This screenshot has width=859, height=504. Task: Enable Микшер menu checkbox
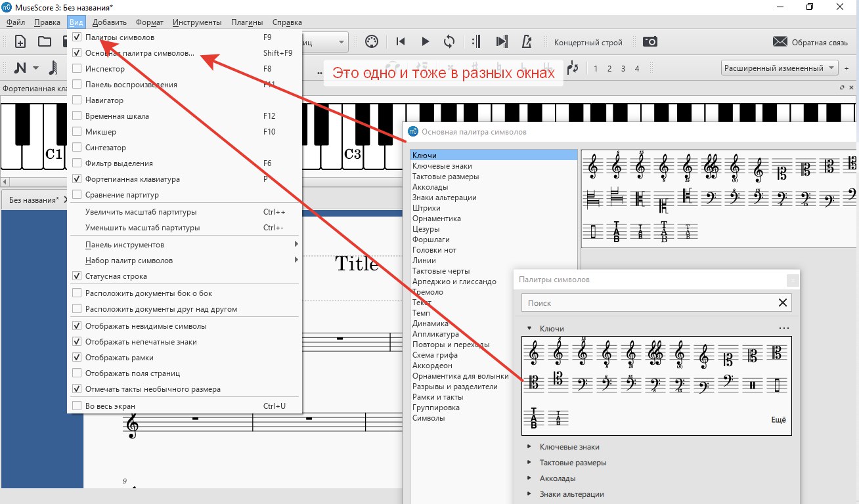[77, 132]
